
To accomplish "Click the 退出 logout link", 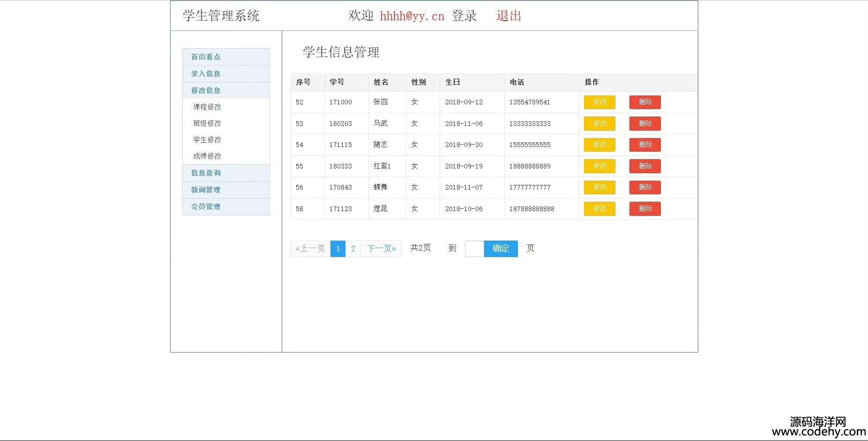I will coord(509,16).
